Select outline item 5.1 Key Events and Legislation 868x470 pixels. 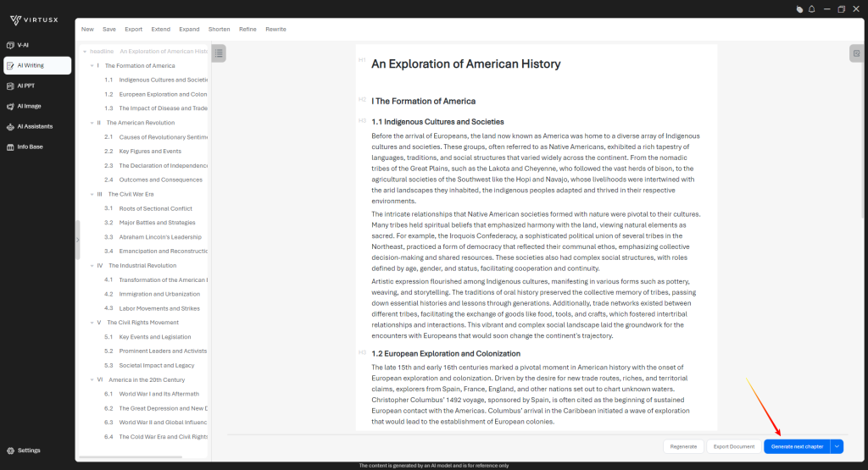[x=147, y=337]
